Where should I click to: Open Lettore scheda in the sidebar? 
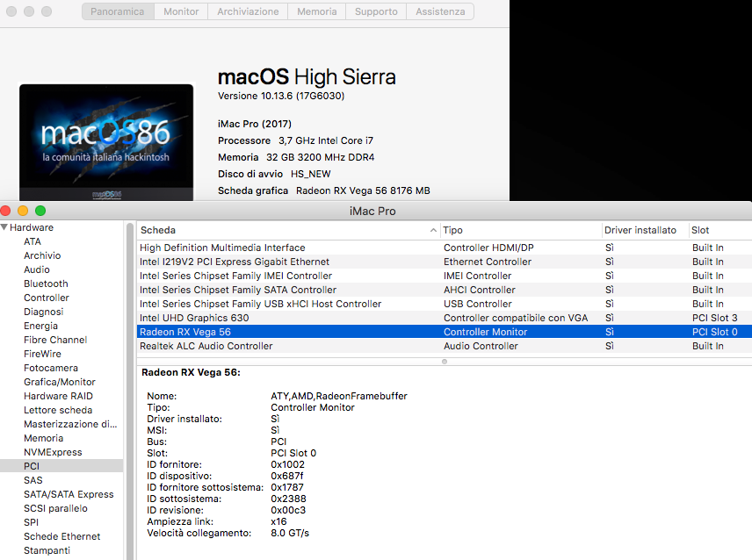pos(58,410)
